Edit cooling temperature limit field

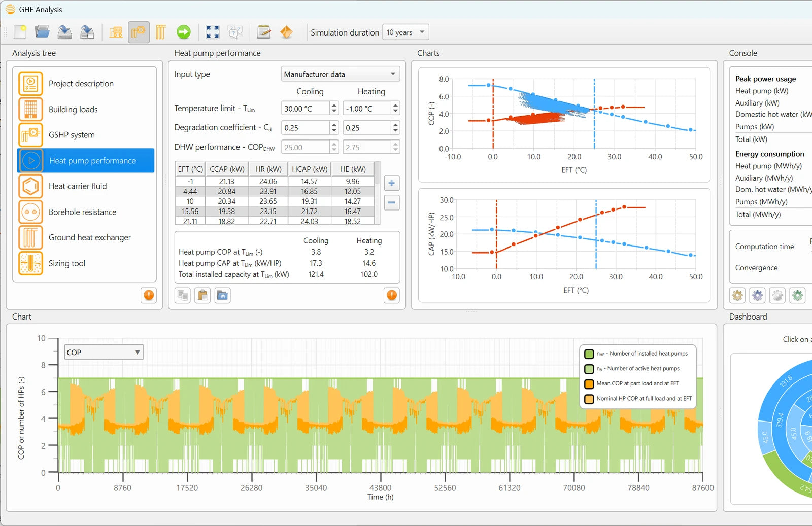306,109
